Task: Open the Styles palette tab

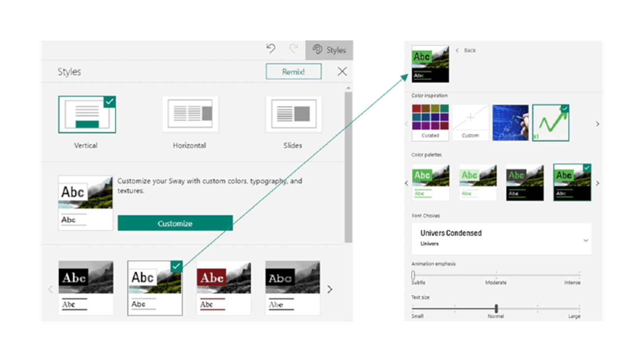Action: pos(329,50)
